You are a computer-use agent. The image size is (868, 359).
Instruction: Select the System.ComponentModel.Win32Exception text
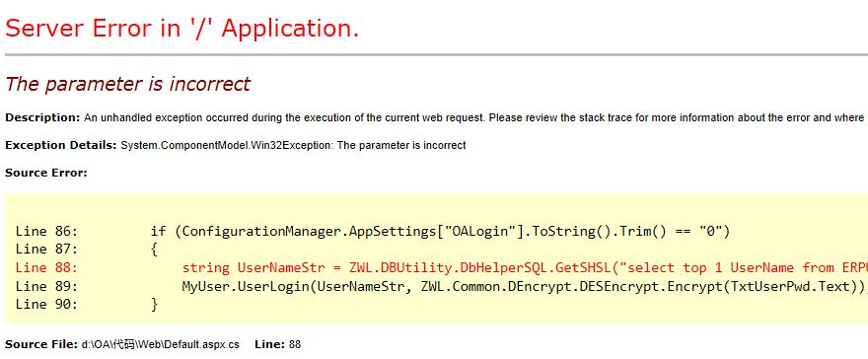pos(293,146)
